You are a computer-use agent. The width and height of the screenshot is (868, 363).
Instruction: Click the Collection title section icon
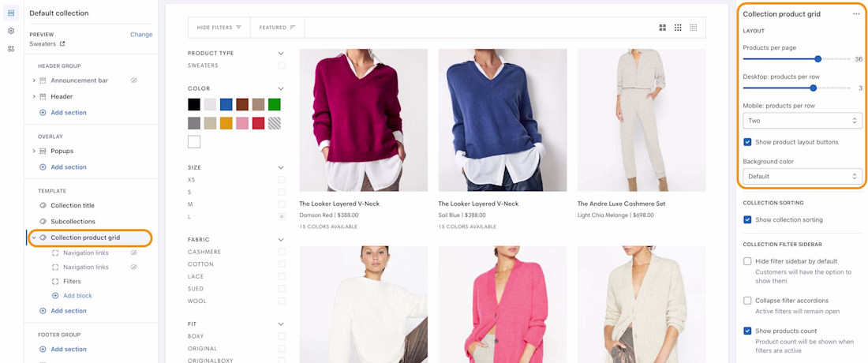click(x=43, y=206)
